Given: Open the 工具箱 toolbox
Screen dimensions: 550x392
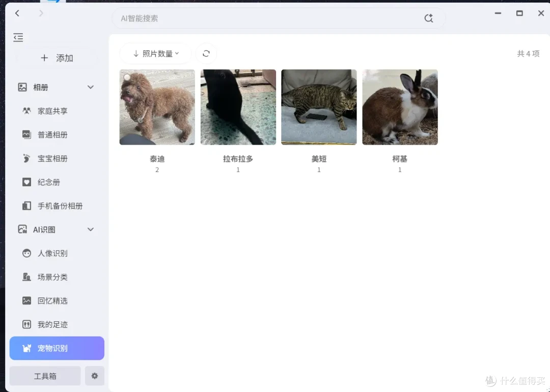Looking at the screenshot, I should pos(45,376).
